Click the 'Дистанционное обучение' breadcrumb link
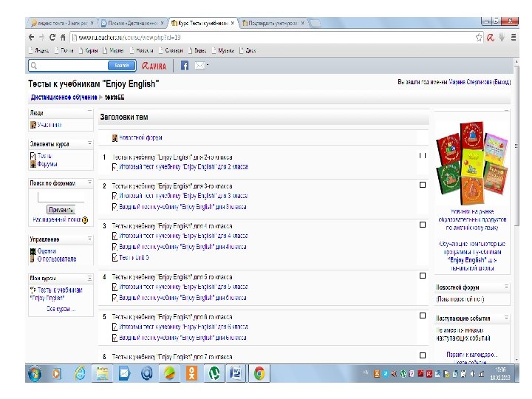Image resolution: width=532 pixels, height=399 pixels. pos(64,98)
